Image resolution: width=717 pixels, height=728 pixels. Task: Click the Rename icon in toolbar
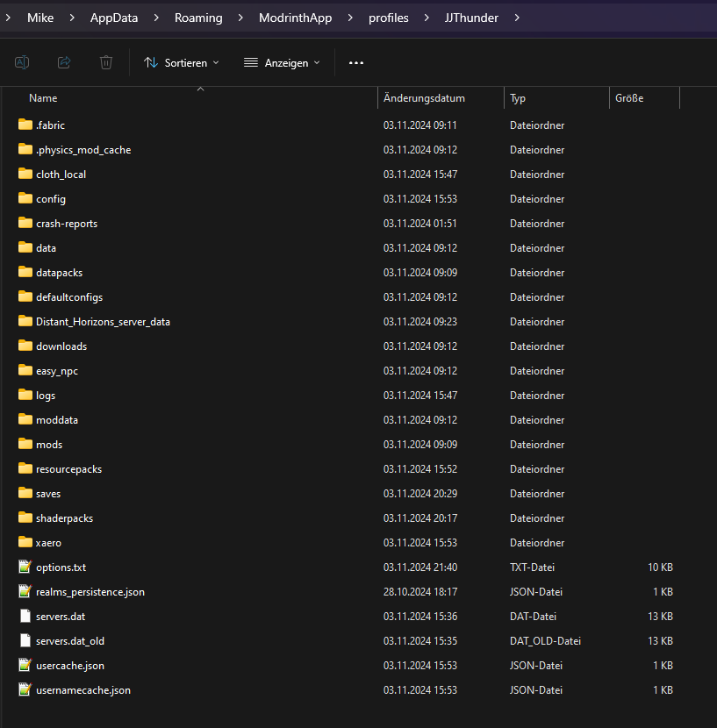(22, 62)
